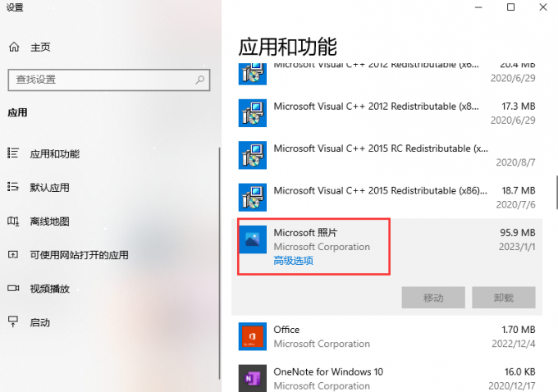Screen dimensions: 558x392
Task: Click the 视频播放 camera icon
Action: [13, 288]
